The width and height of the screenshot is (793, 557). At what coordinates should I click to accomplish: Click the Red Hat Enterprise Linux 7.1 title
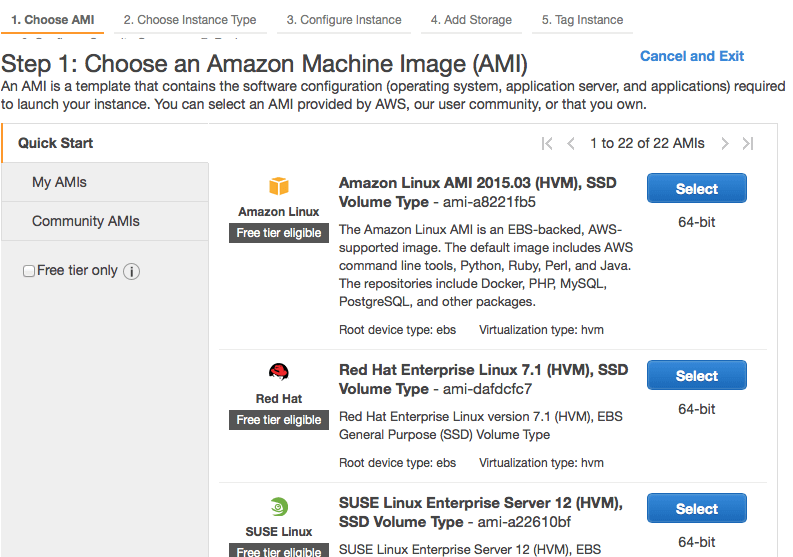point(483,379)
